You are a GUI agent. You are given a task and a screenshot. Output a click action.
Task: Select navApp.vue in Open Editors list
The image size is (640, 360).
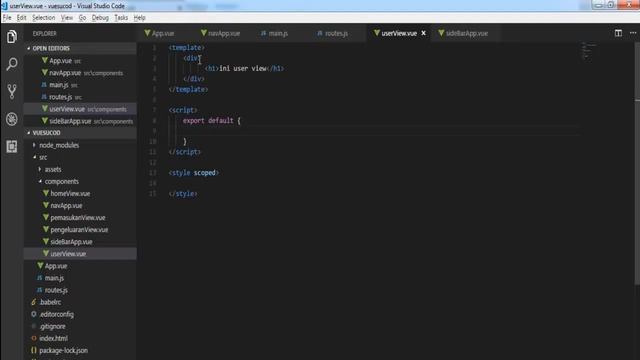click(80, 73)
